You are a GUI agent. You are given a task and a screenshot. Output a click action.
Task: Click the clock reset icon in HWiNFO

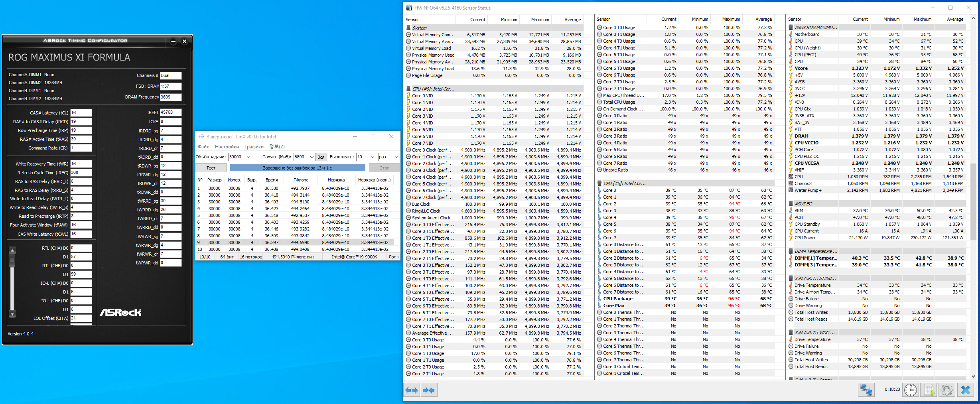tap(911, 390)
